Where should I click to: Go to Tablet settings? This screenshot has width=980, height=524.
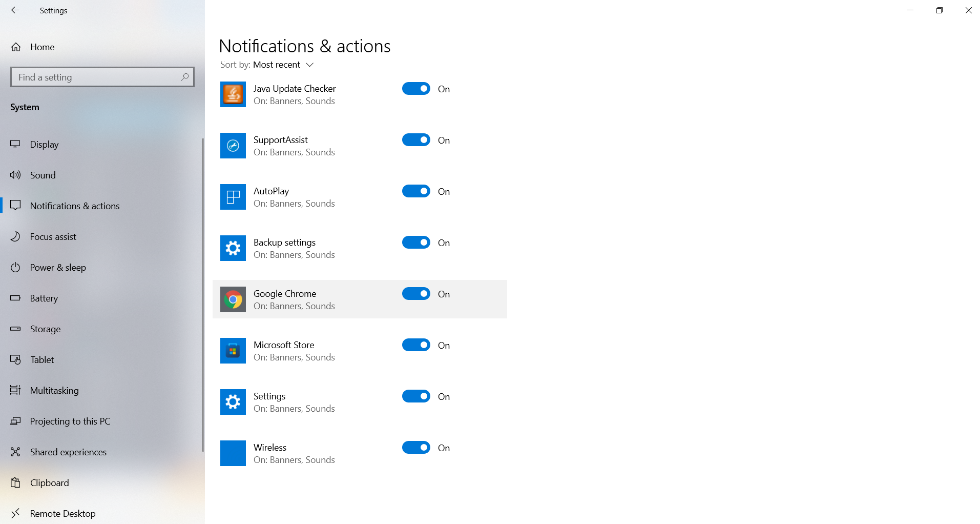click(102, 359)
